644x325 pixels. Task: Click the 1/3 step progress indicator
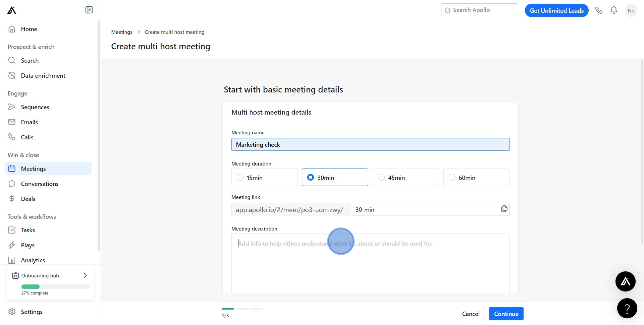point(242,309)
